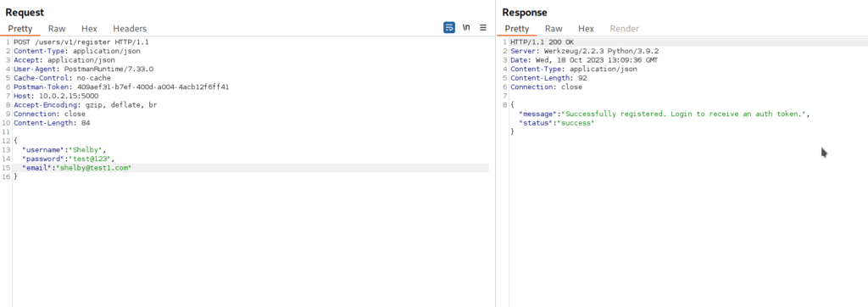The image size is (868, 307).
Task: Toggle the word wrap icon in Request toolbar
Action: [449, 28]
